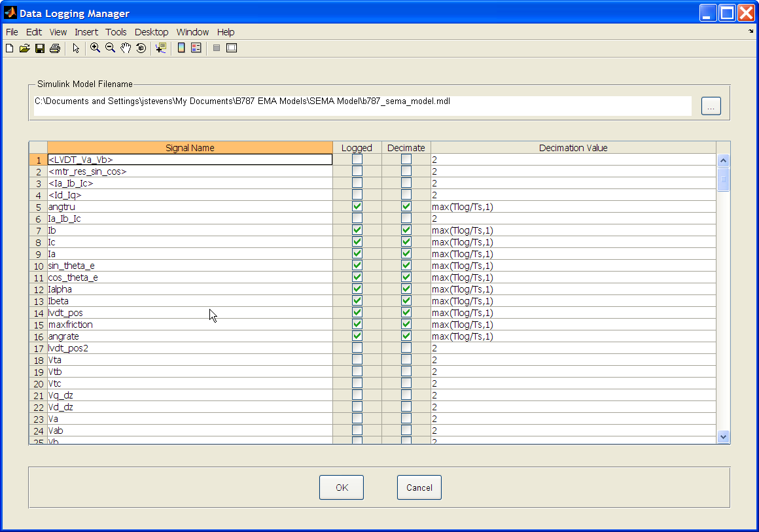The width and height of the screenshot is (759, 532).
Task: Open the Tools menu
Action: pyautogui.click(x=116, y=32)
